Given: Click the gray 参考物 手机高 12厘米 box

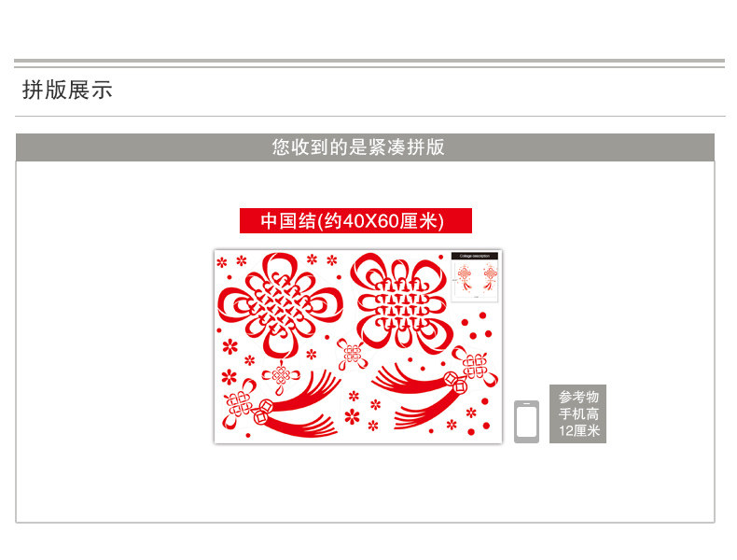Looking at the screenshot, I should (577, 413).
